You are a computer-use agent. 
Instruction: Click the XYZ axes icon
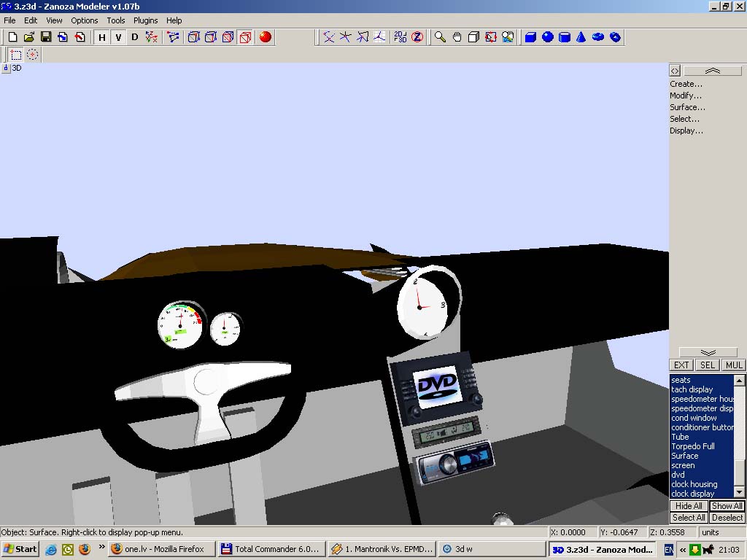tap(152, 37)
